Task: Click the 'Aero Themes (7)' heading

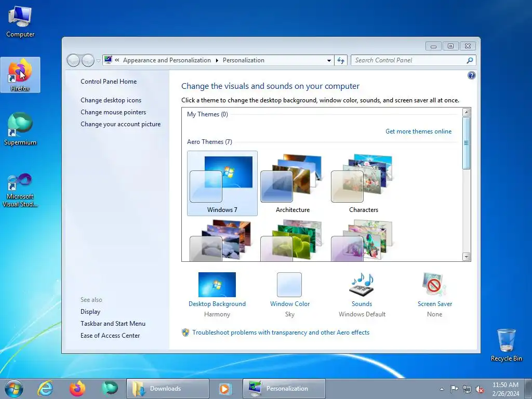Action: (x=209, y=142)
